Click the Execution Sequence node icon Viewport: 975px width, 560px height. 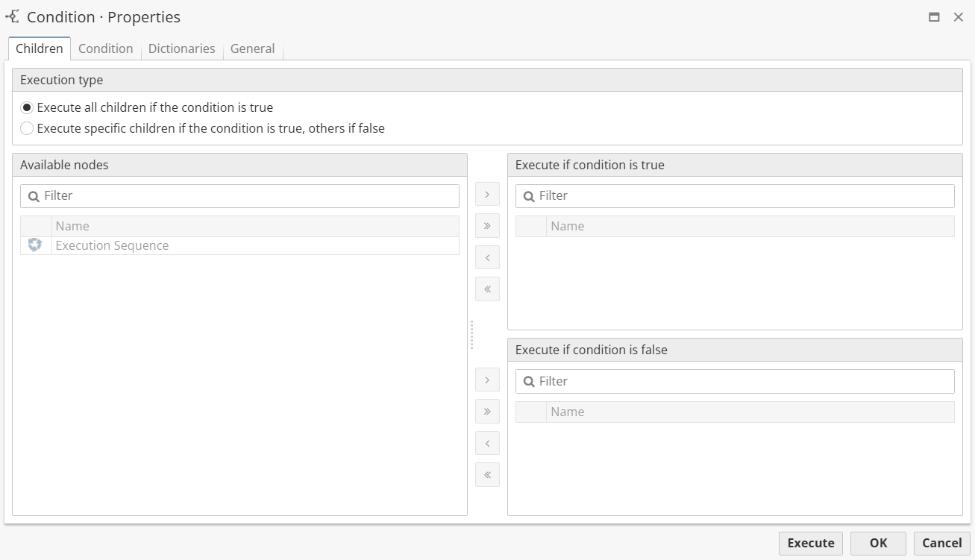pyautogui.click(x=34, y=245)
